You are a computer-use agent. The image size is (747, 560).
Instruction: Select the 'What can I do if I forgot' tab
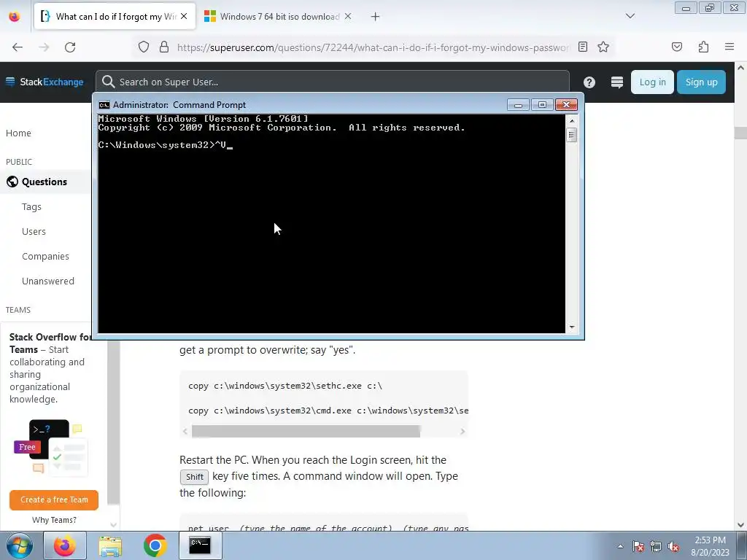115,17
